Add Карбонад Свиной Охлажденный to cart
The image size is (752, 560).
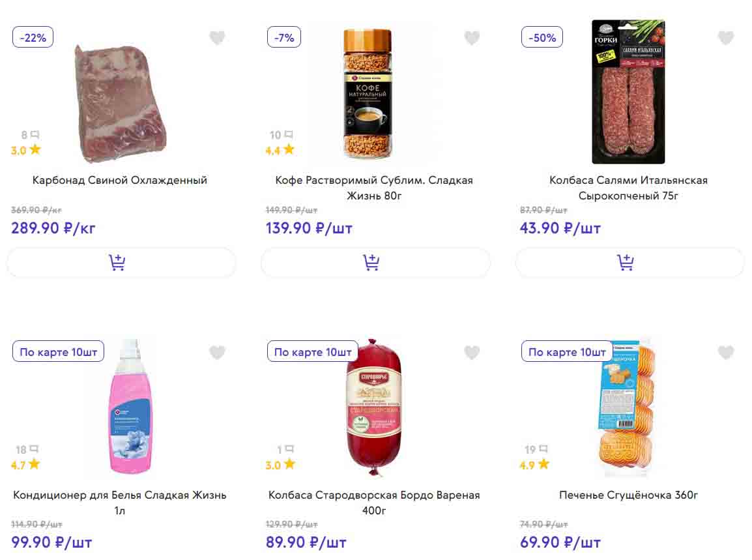point(121,263)
